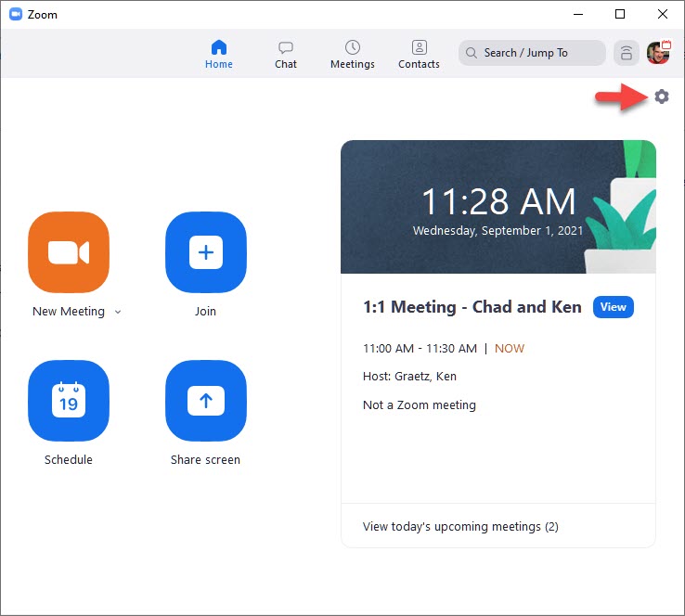Click the 1:1 Meeting - Chad and Ken title

click(x=472, y=307)
